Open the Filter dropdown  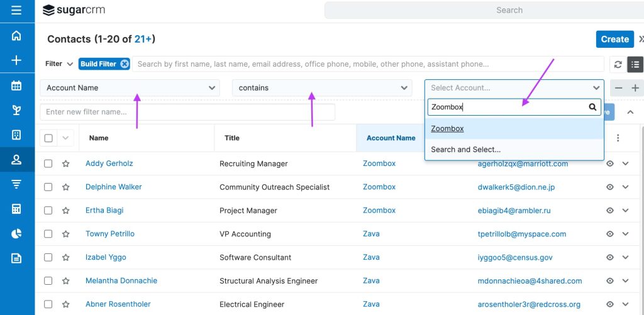59,64
